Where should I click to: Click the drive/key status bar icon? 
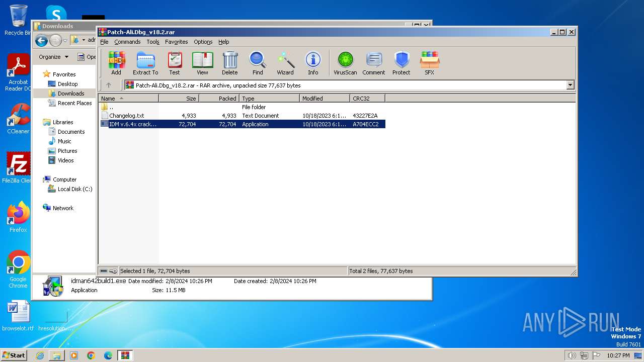[109, 271]
